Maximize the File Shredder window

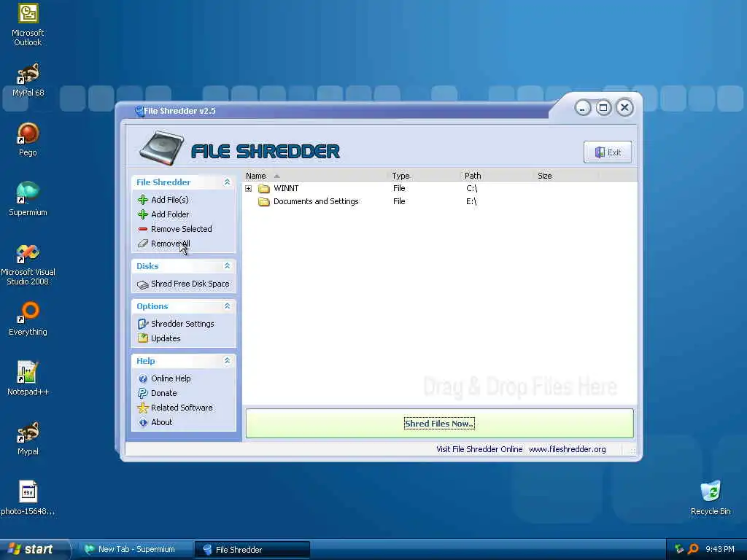click(603, 108)
